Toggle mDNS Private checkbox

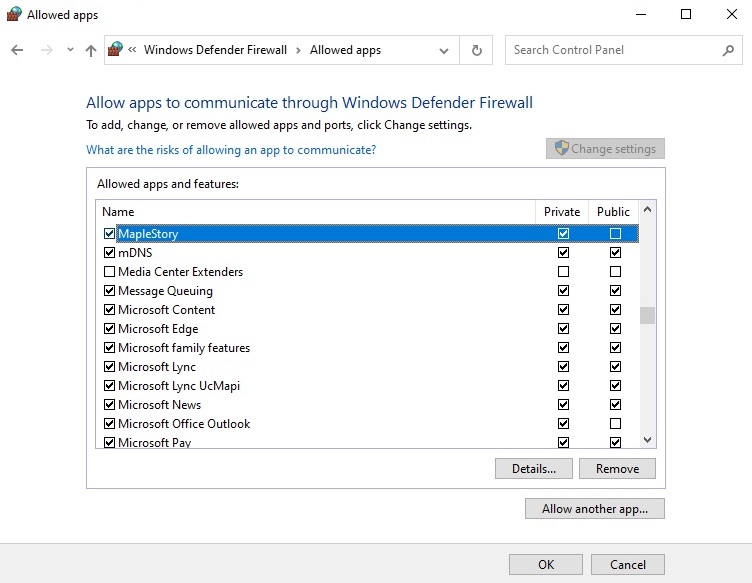(x=564, y=253)
